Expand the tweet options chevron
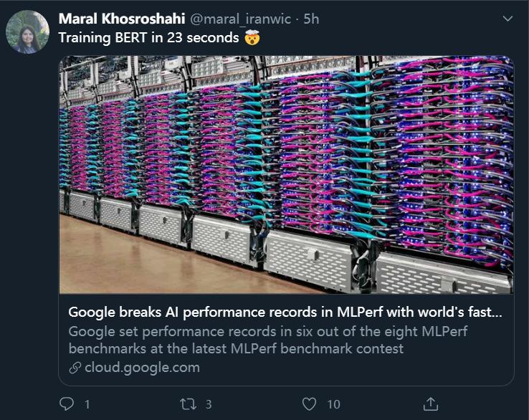This screenshot has height=420, width=529. click(x=507, y=19)
